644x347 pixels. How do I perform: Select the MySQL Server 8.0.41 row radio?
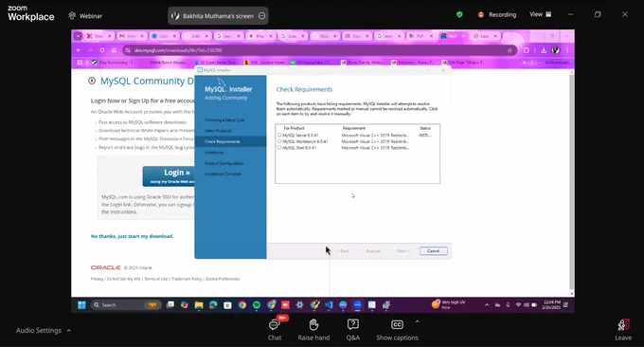pyautogui.click(x=279, y=135)
